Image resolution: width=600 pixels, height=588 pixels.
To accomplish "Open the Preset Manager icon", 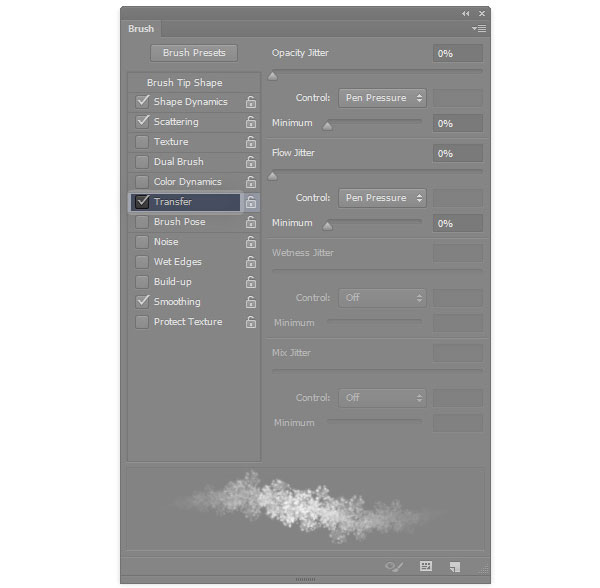I will [426, 566].
